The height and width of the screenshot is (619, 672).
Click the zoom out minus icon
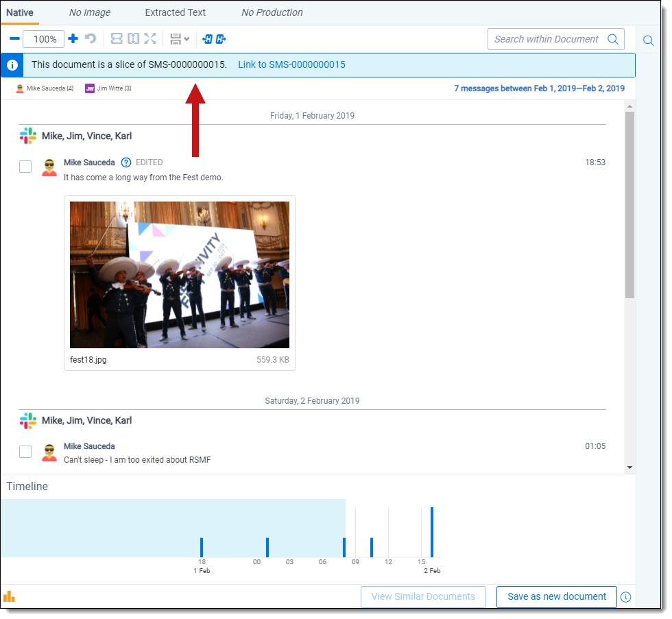click(x=14, y=39)
